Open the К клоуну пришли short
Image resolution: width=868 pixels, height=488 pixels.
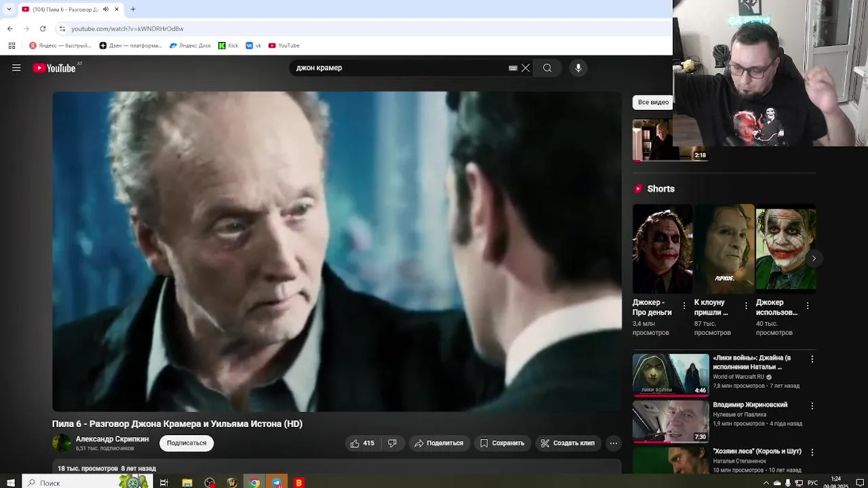coord(724,249)
